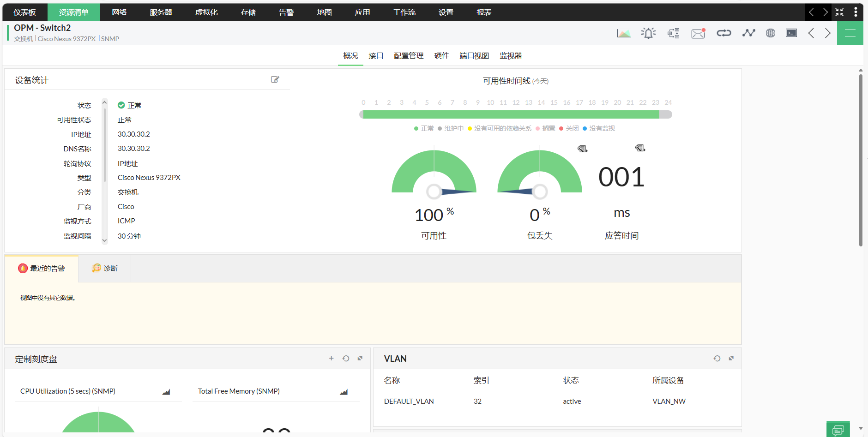Click the green availability timeline bar
Screen dimensions: 868x437
(x=511, y=114)
